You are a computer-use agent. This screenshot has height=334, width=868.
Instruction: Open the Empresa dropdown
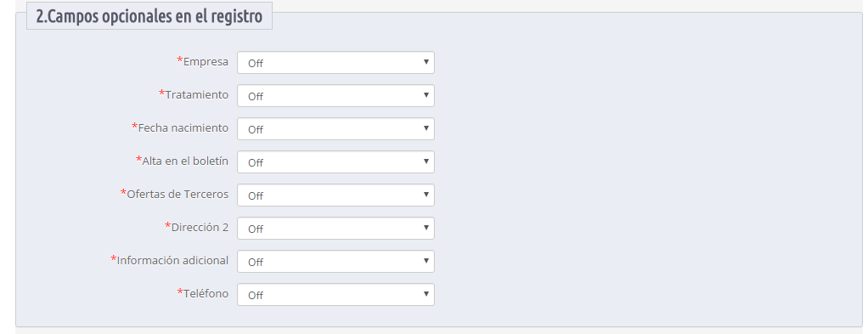click(335, 63)
